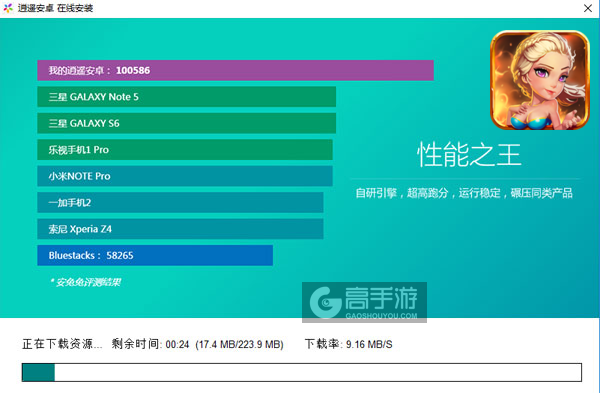Click the 逍遥安卓 logo icon in title bar

8,8
